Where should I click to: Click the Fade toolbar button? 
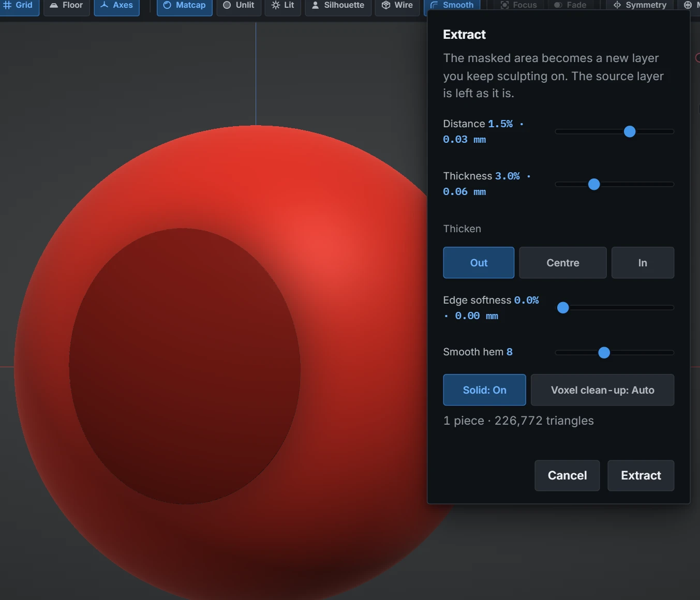tap(570, 5)
